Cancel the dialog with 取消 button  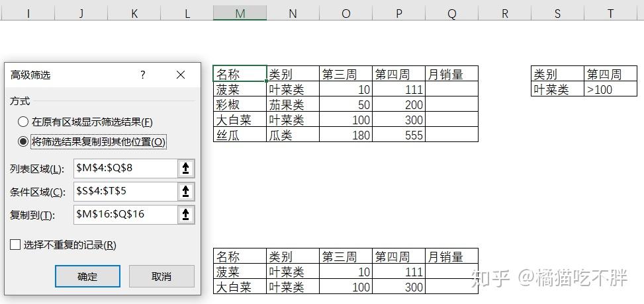[161, 276]
